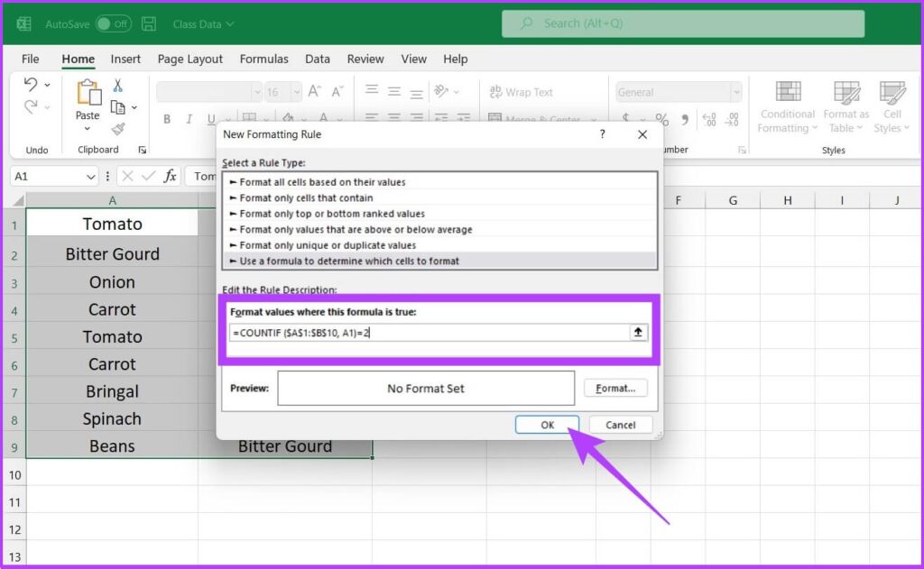The height and width of the screenshot is (569, 924).
Task: Toggle Bold formatting
Action: point(167,117)
